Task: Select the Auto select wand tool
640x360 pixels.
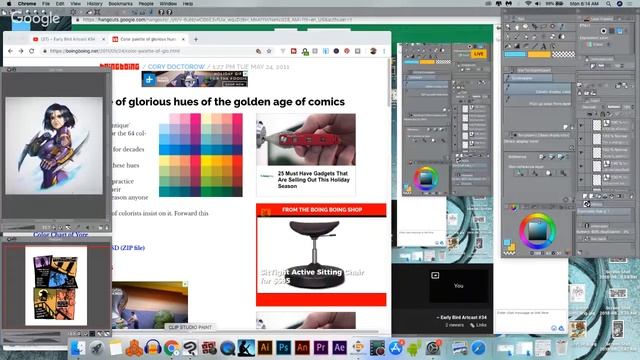Action: (552, 27)
